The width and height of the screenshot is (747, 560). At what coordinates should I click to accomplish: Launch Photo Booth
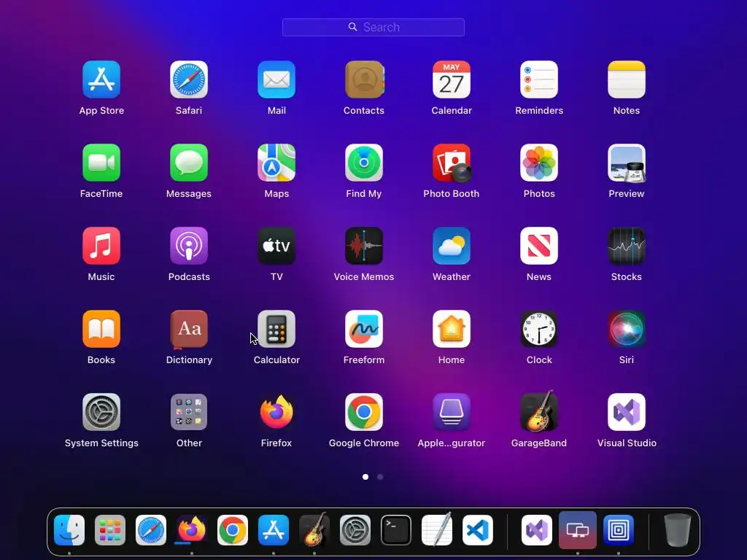(451, 163)
